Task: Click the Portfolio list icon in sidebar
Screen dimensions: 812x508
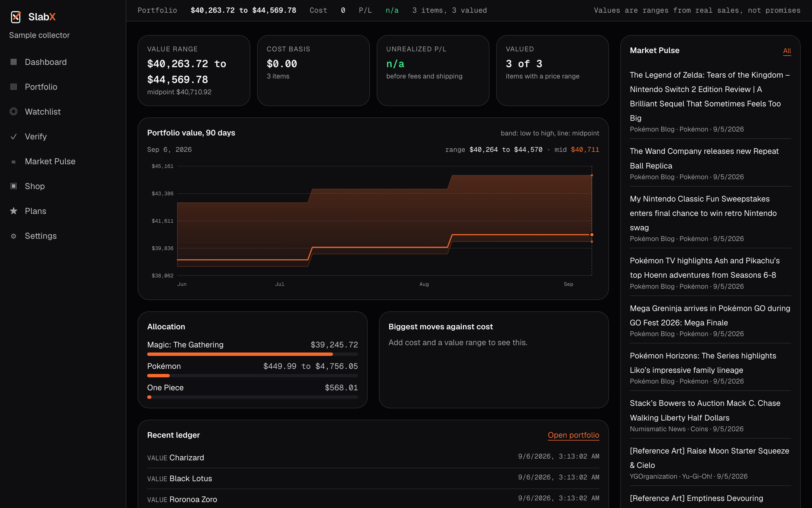Action: 14,87
